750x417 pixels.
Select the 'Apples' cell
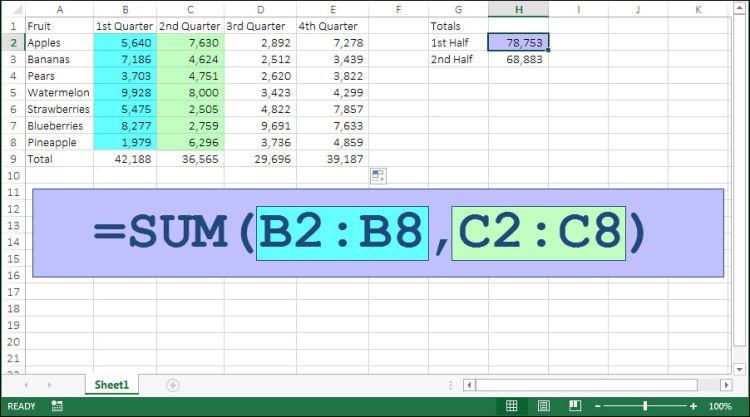pyautogui.click(x=60, y=43)
